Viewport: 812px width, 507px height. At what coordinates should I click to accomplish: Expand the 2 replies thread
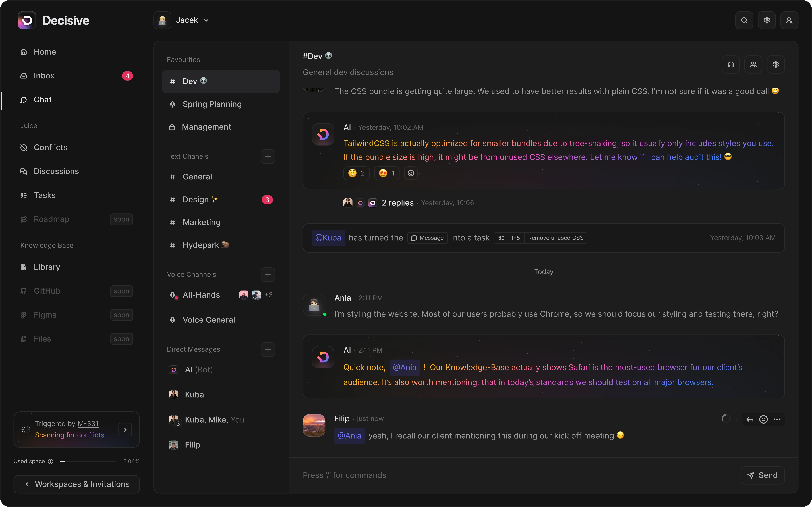pos(397,203)
